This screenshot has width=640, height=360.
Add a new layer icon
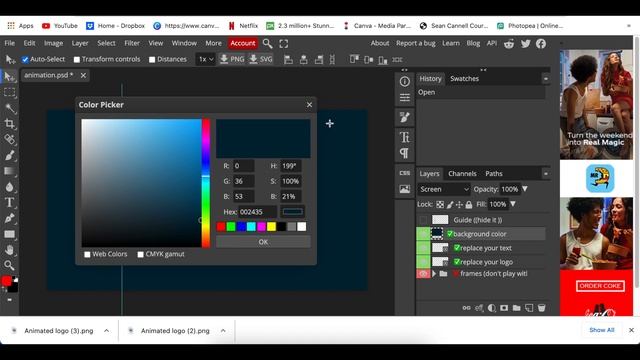click(529, 308)
